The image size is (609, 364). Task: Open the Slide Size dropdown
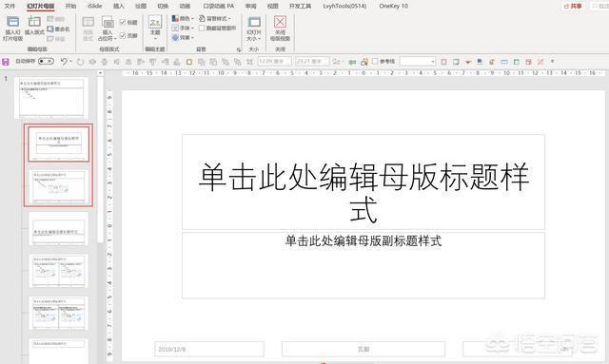coord(254,28)
